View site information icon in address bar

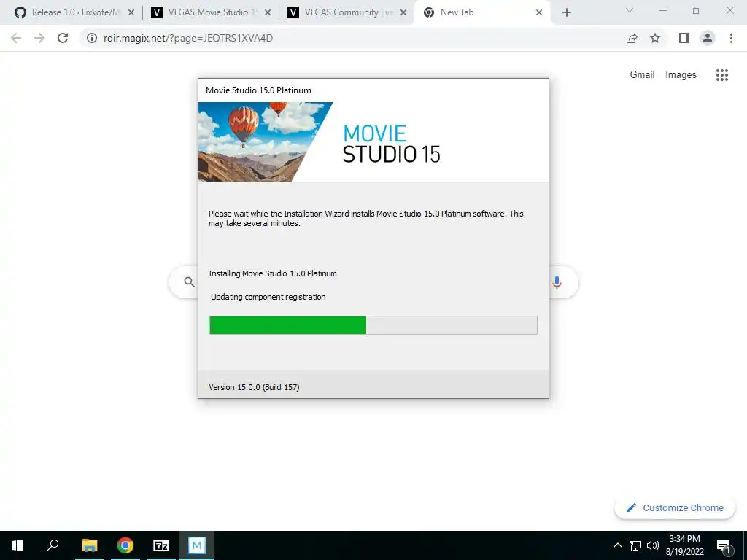[x=92, y=38]
